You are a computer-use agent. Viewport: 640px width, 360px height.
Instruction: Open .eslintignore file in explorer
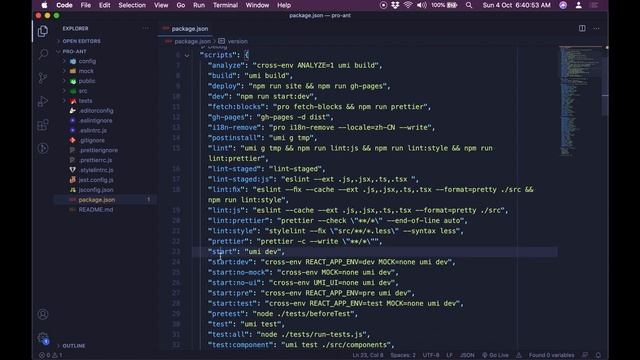[95, 120]
